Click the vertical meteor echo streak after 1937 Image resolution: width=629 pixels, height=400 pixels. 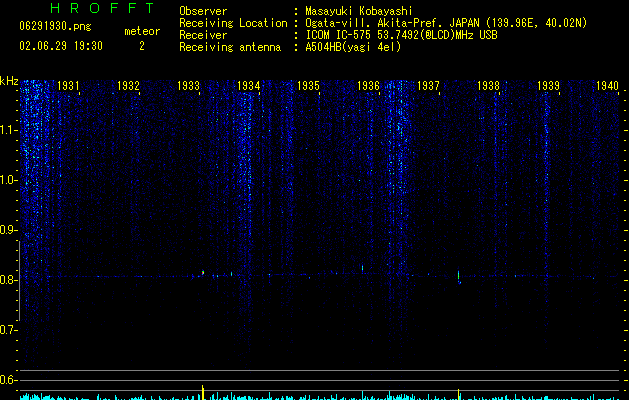[x=459, y=277]
